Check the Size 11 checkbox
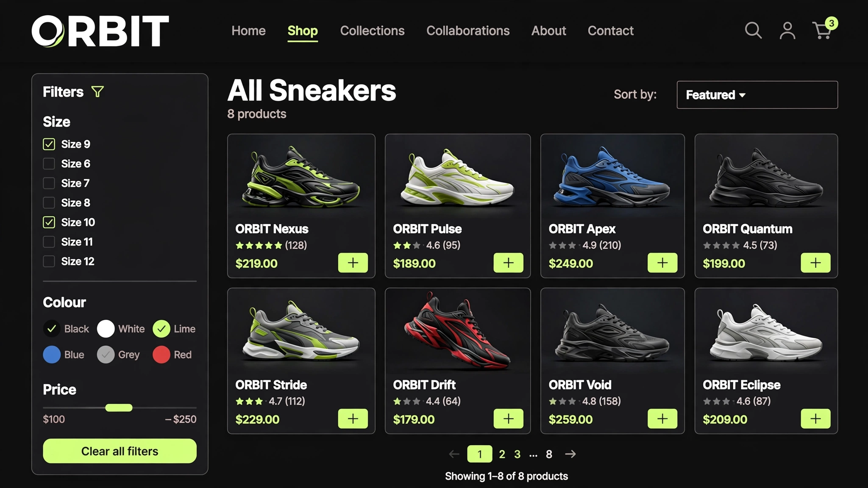The image size is (868, 488). [49, 241]
